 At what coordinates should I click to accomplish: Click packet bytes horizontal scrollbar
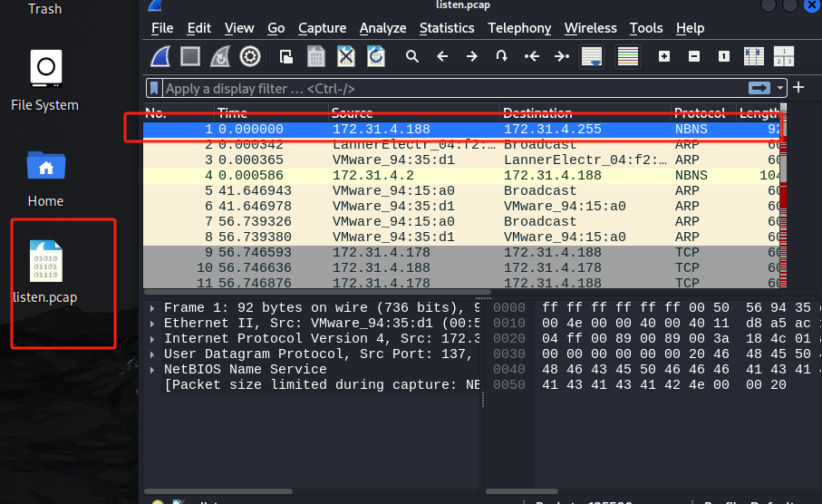(522, 491)
